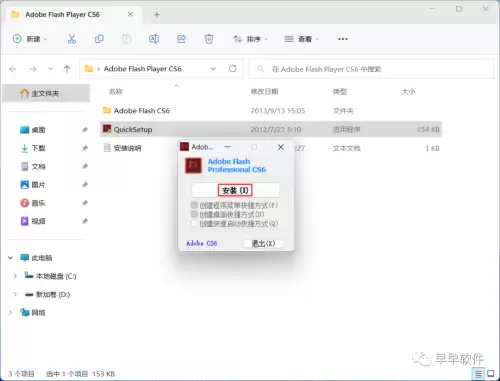Sort by Date modified column header
500x381 pixels.
pyautogui.click(x=264, y=92)
